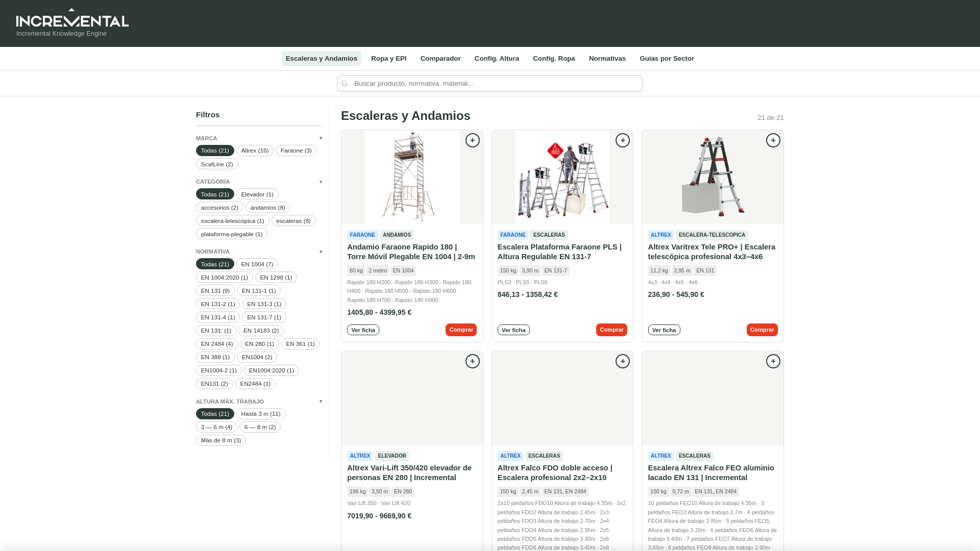This screenshot has height=551, width=980.
Task: Select normativa EN 131 (9)
Action: point(215,290)
